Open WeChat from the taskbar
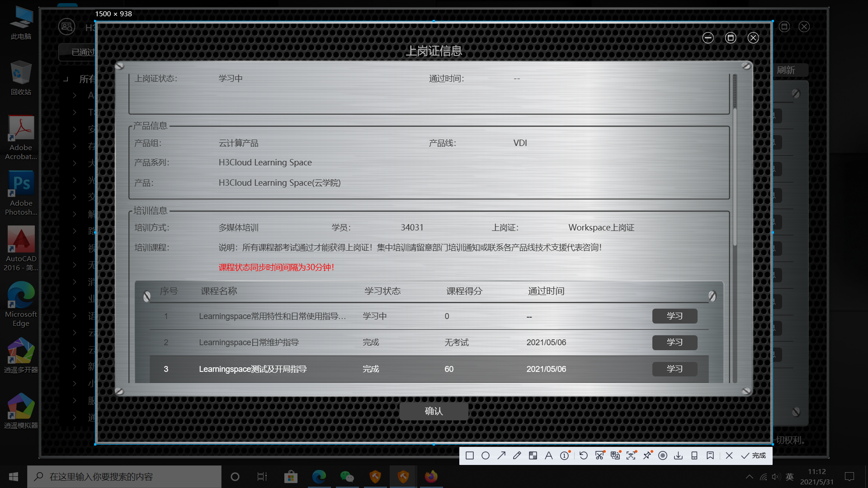 [347, 477]
